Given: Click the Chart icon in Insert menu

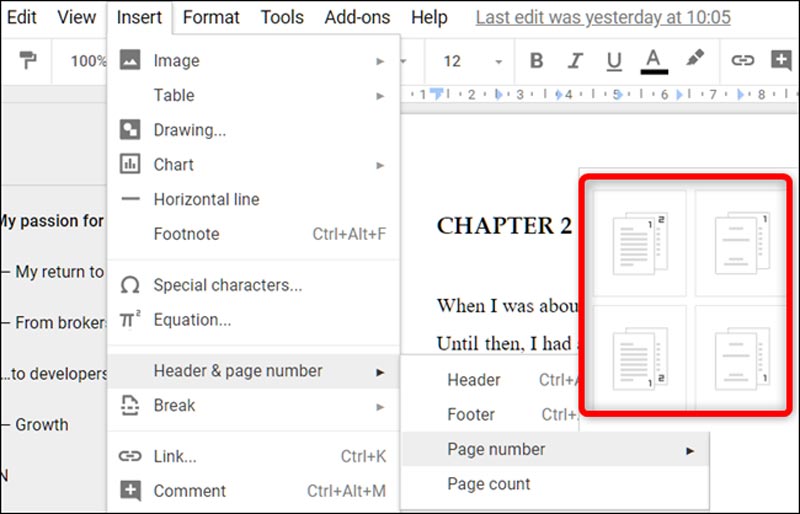Looking at the screenshot, I should 130,164.
